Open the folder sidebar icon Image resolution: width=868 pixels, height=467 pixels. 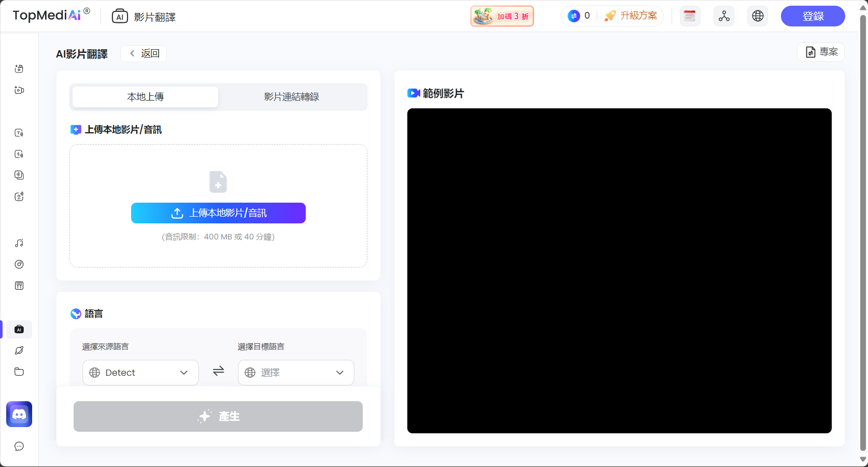coord(19,372)
